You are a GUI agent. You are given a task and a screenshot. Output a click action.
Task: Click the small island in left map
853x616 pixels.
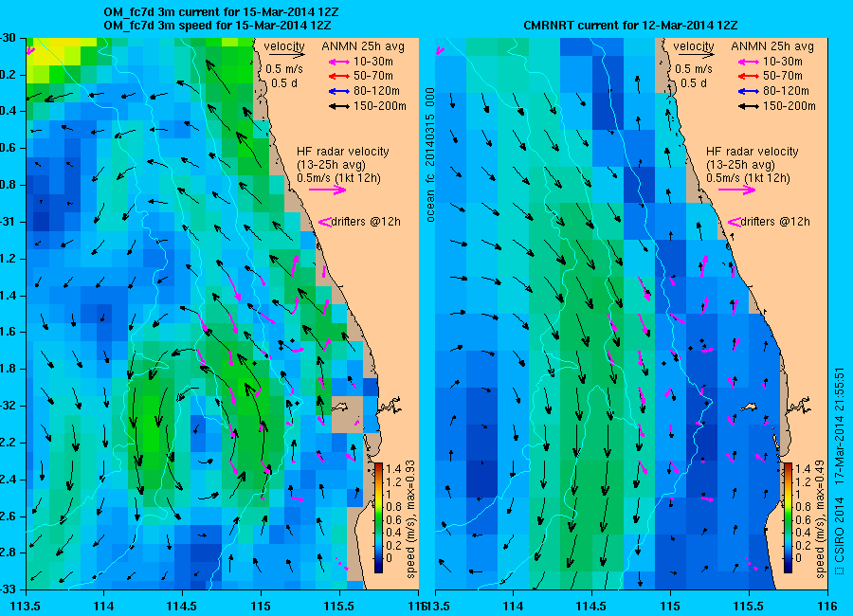coord(341,406)
